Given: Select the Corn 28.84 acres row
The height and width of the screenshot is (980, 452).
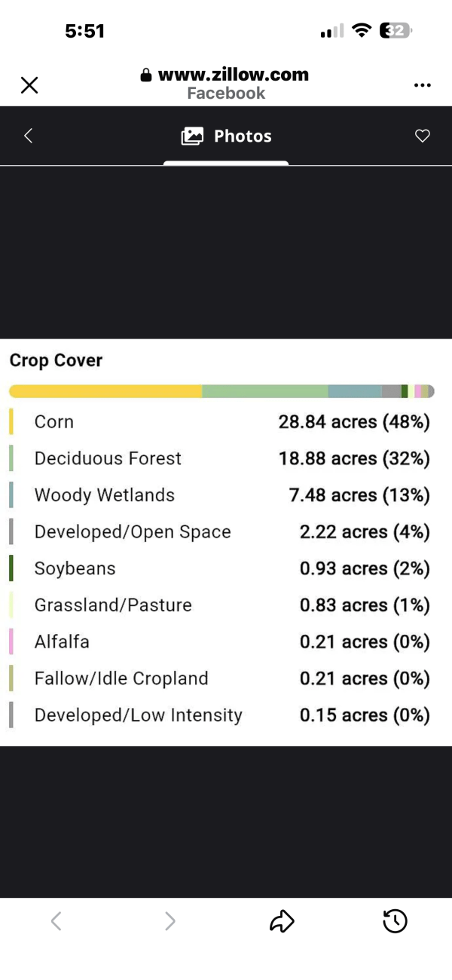Looking at the screenshot, I should coord(219,421).
